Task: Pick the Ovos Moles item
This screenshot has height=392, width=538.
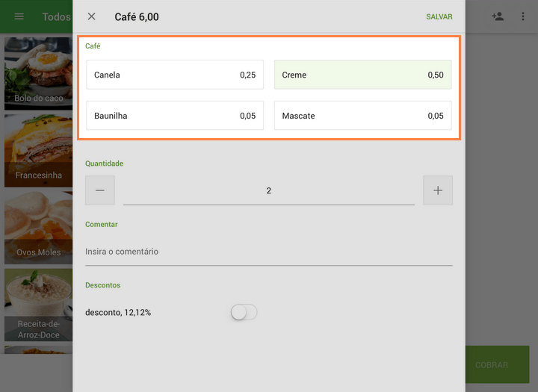Action: pyautogui.click(x=38, y=227)
